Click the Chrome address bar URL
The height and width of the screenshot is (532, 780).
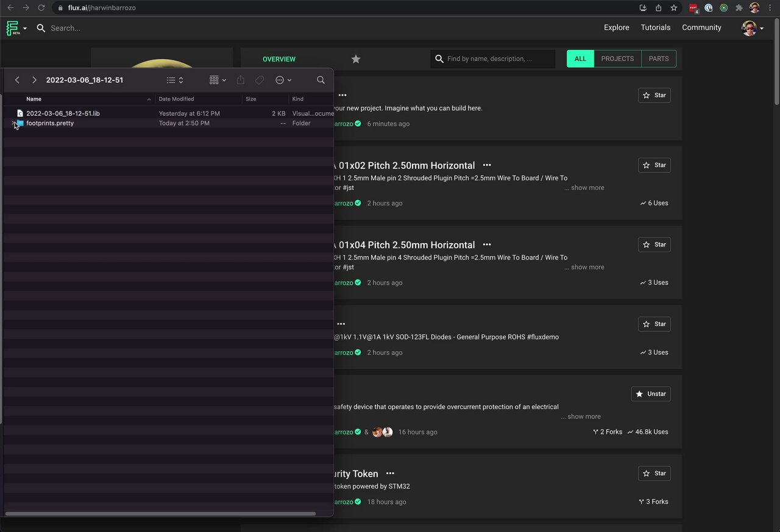(x=102, y=8)
